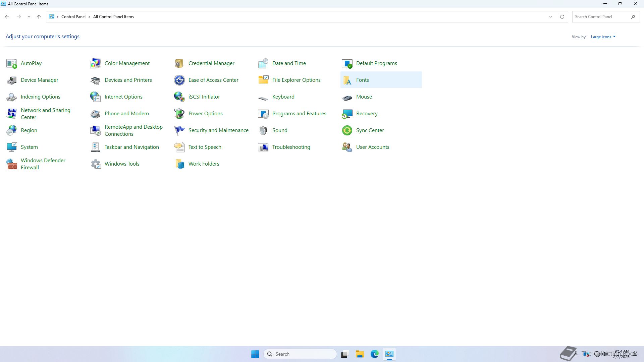The image size is (644, 362).
Task: Click the Power Options battery icon
Action: 179,114
